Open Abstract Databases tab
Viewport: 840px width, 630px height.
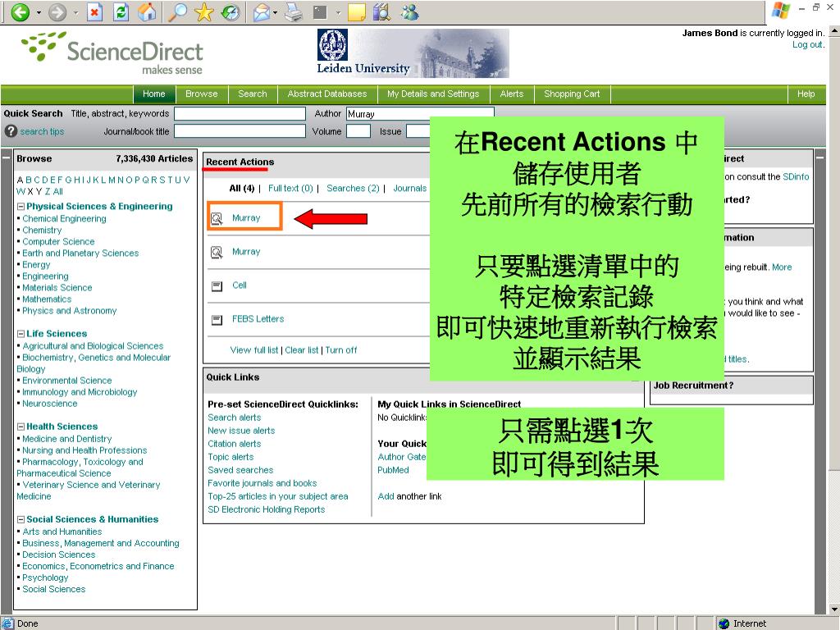(327, 94)
